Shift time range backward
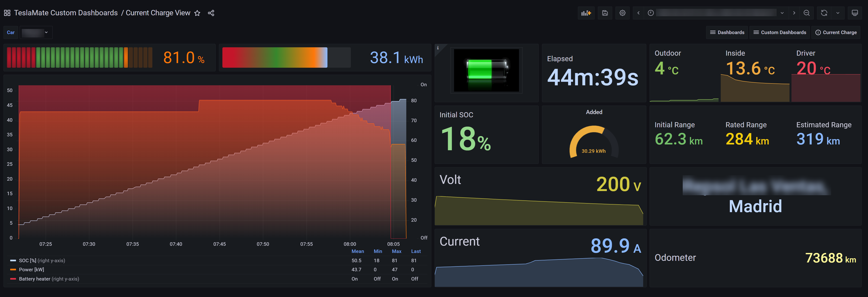Viewport: 868px width, 297px height. pos(638,13)
